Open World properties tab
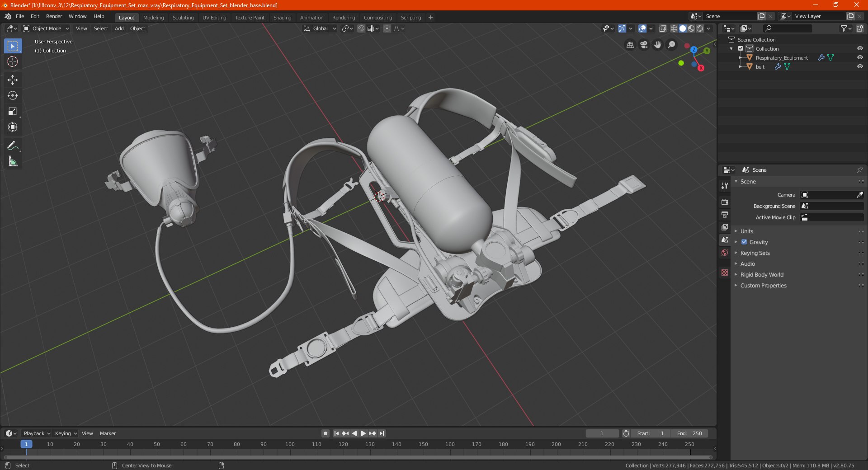The width and height of the screenshot is (868, 470). 725,253
